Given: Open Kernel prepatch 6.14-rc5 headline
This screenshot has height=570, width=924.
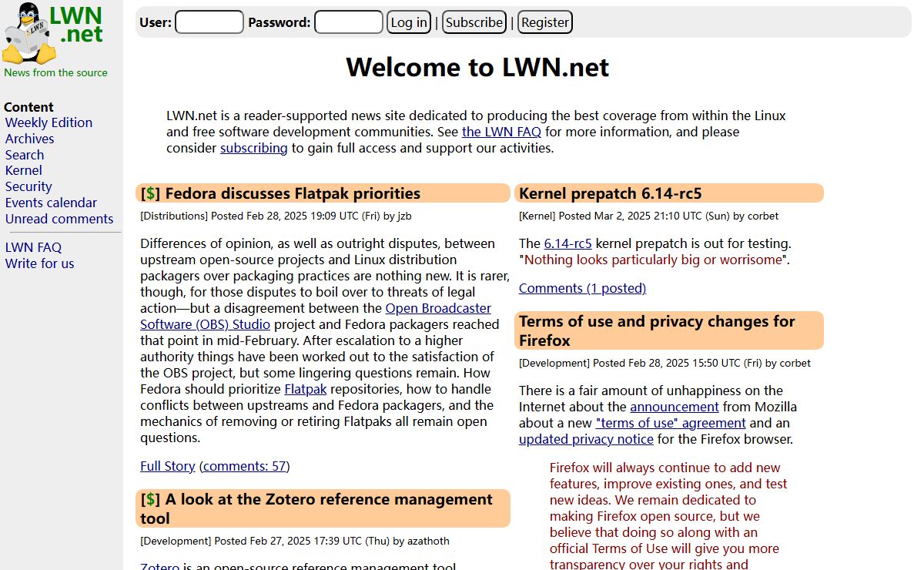Looking at the screenshot, I should coord(611,193).
